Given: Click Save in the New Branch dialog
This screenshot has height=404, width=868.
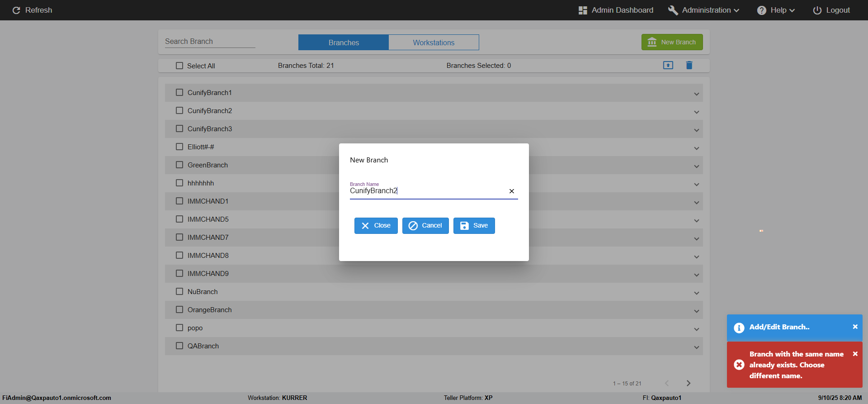Looking at the screenshot, I should click(474, 226).
